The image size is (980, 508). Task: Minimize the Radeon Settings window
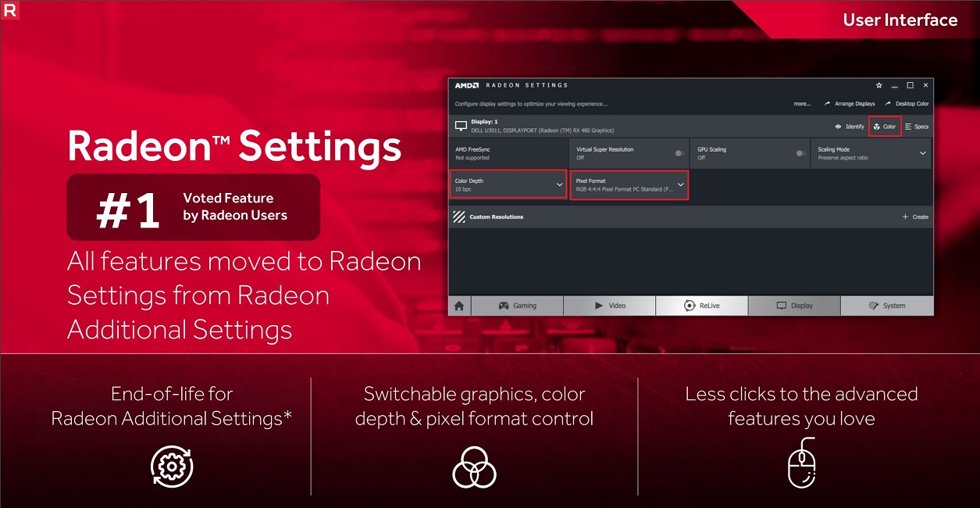895,85
